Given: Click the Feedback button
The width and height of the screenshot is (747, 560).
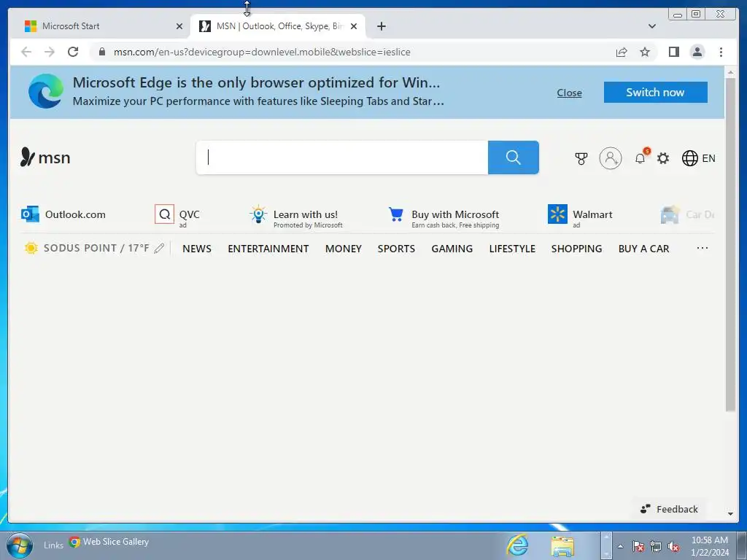Looking at the screenshot, I should tap(670, 509).
